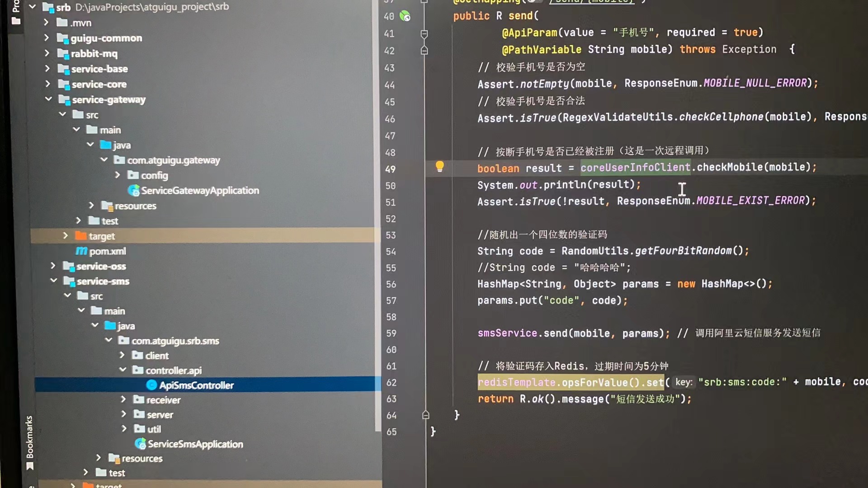Collapse the service-gateway module
Viewport: 868px width, 488px height.
point(48,99)
